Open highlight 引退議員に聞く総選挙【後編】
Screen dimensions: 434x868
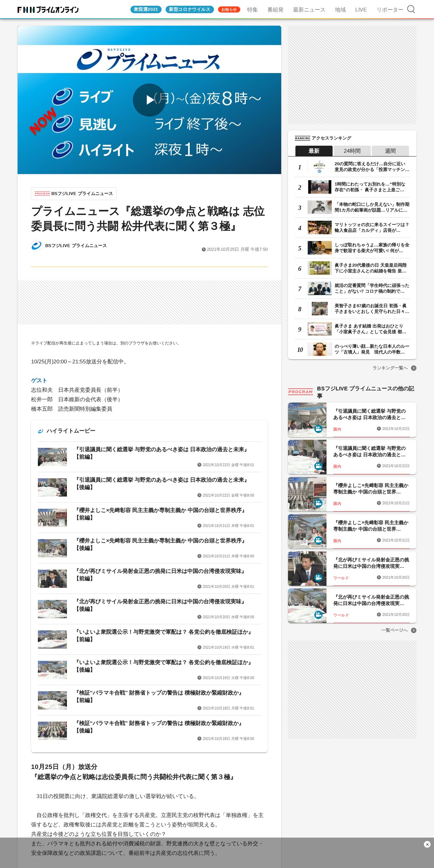point(149,487)
